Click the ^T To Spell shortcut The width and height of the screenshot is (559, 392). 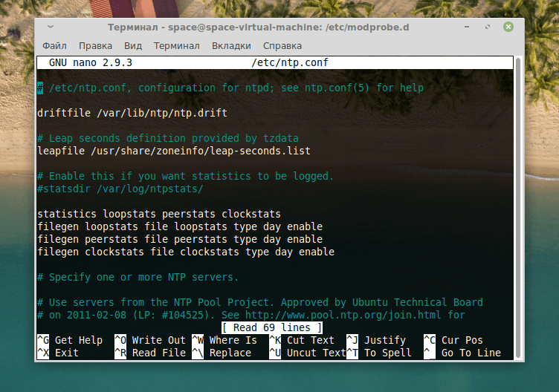379,353
